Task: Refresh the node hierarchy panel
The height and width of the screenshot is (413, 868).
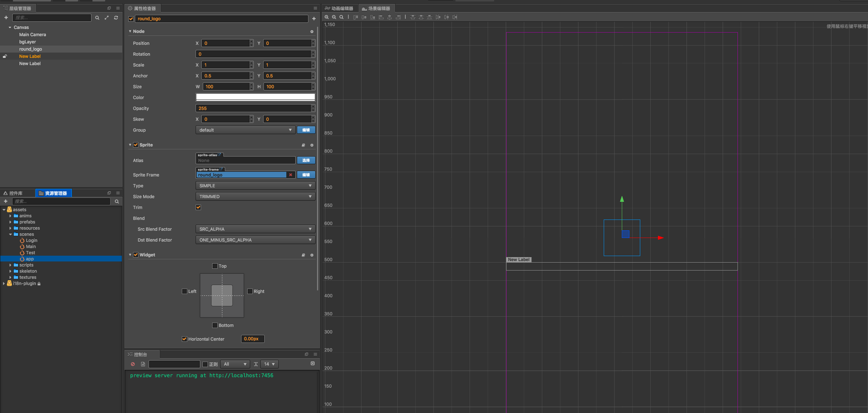Action: point(116,18)
